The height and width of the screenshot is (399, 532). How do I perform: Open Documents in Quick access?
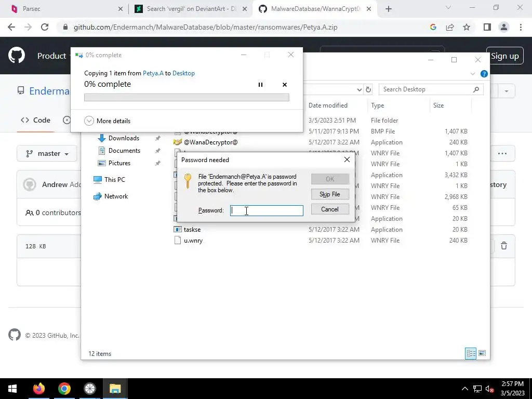[124, 151]
